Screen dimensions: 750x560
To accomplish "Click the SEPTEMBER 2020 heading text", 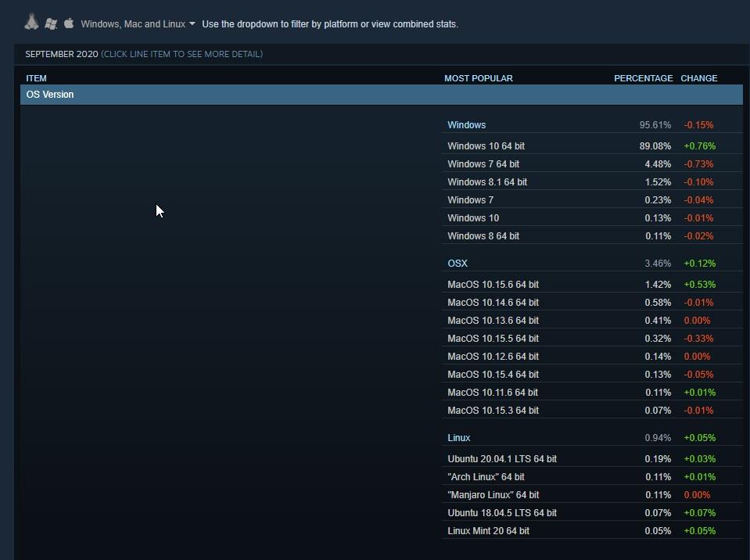I will click(62, 54).
